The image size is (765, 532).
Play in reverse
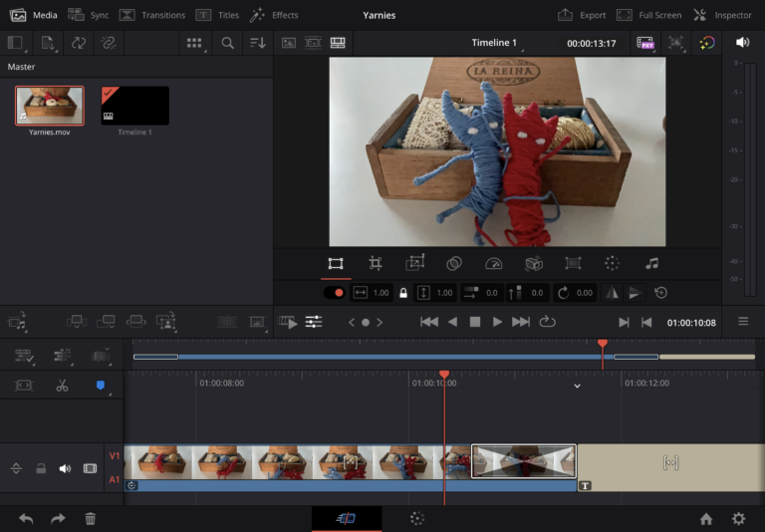453,322
